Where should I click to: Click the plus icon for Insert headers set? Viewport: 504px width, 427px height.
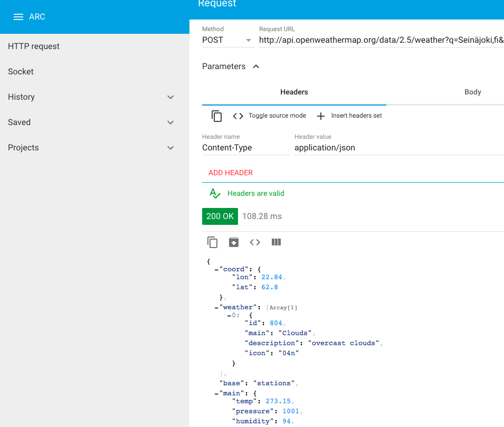321,116
